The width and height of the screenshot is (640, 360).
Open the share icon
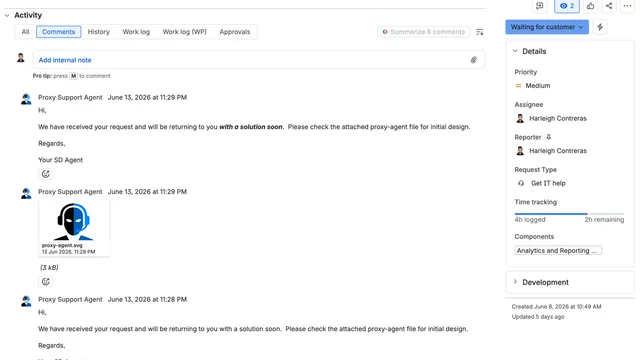609,6
